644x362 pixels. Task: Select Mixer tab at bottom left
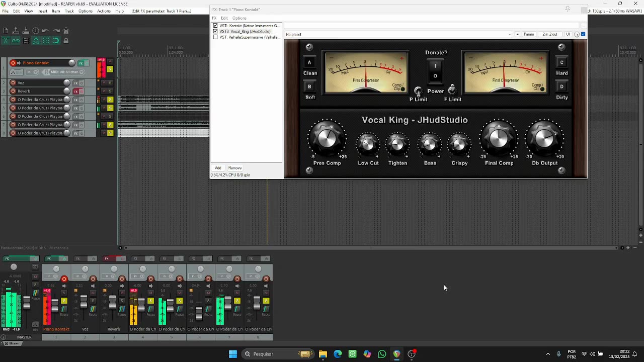click(13, 343)
